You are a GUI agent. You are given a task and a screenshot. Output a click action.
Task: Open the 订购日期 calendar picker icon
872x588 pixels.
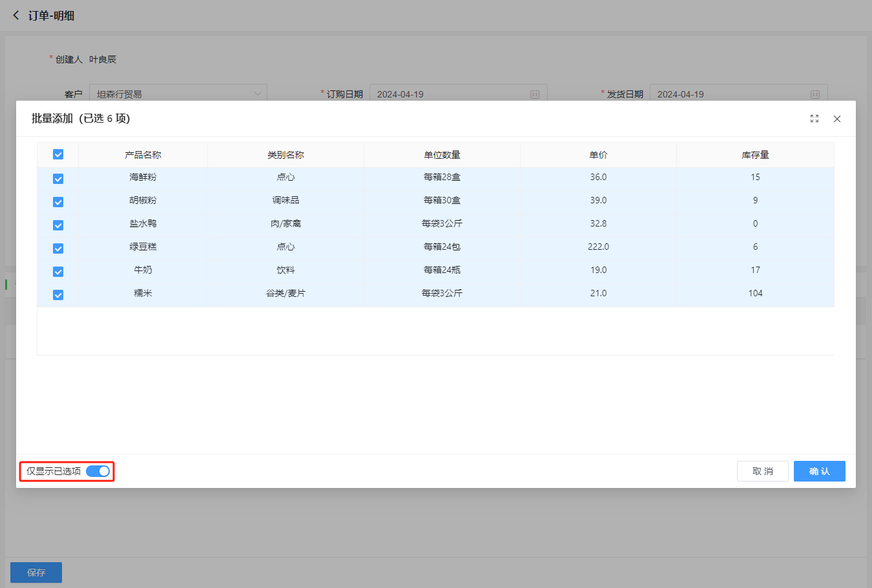click(534, 94)
